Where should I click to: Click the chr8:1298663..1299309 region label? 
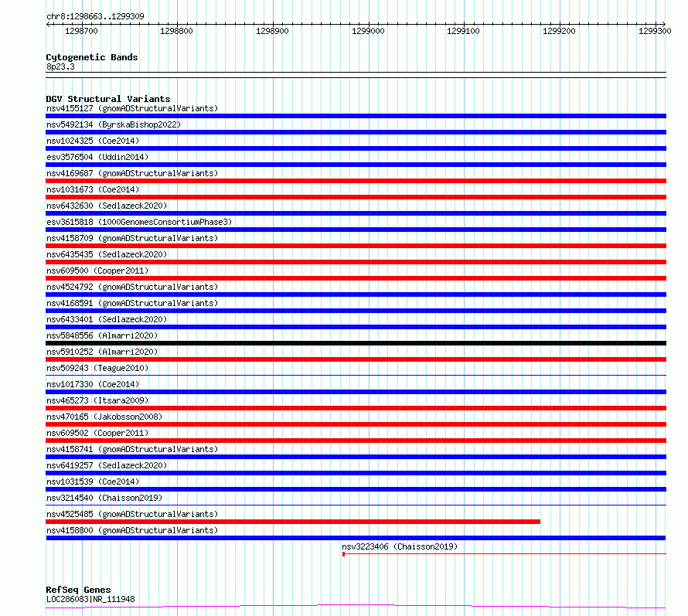[95, 17]
